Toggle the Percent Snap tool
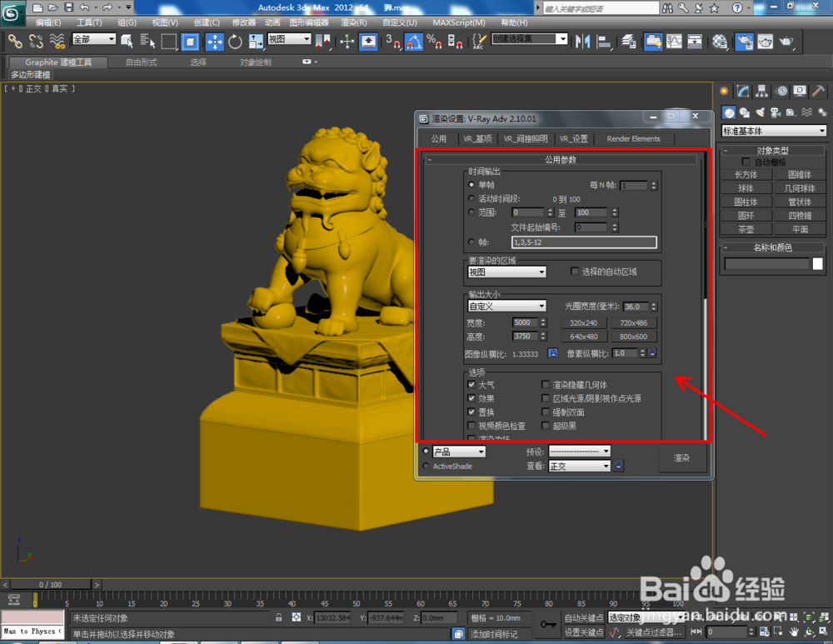 pos(434,42)
